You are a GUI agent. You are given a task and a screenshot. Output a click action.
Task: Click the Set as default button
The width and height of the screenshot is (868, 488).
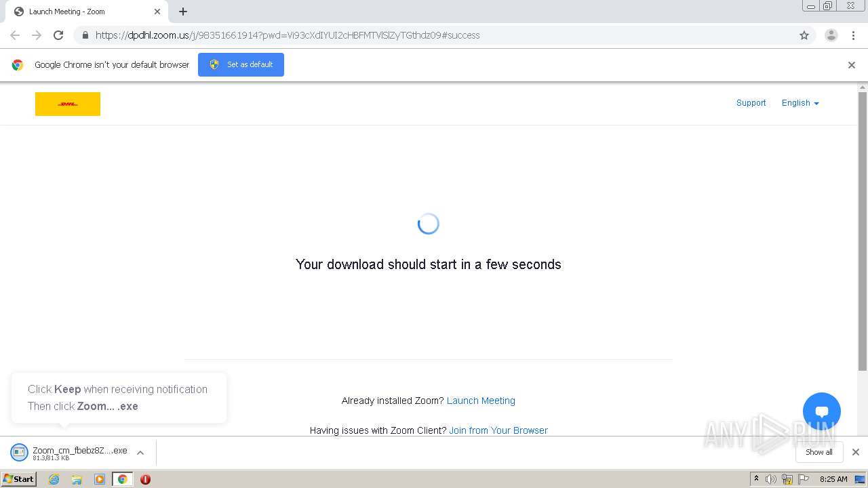[241, 64]
